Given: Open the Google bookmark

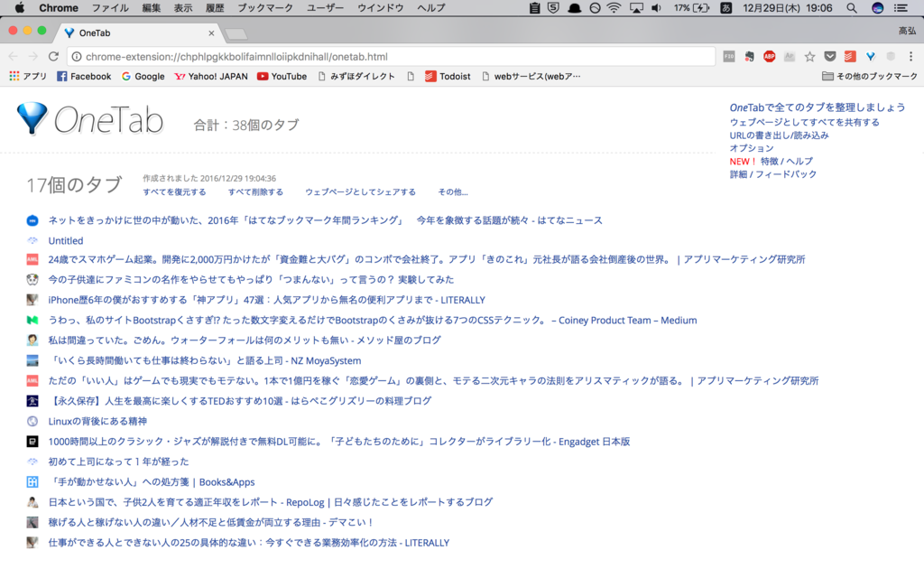Looking at the screenshot, I should pyautogui.click(x=143, y=76).
